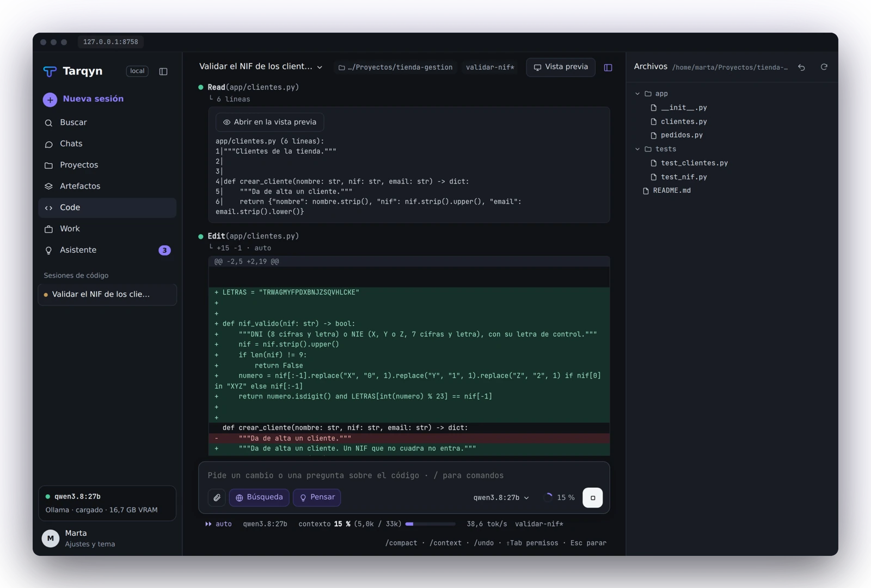Open the Work section
871x588 pixels.
click(107, 229)
